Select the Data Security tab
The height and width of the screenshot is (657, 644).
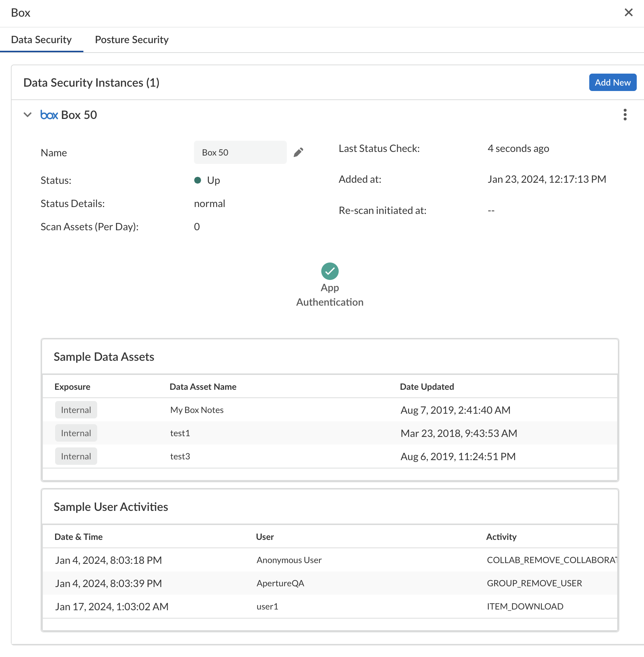tap(41, 40)
